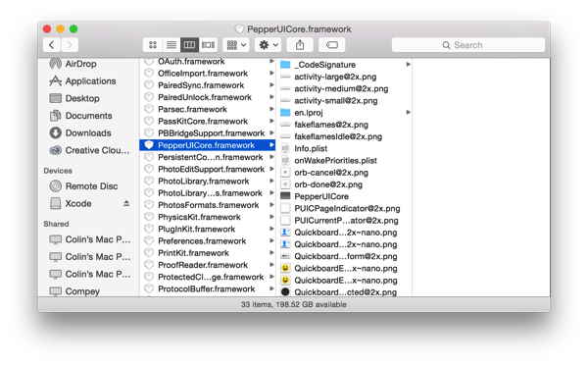Screen dimensions: 588x366
Task: Click the Share toolbar icon
Action: [300, 45]
